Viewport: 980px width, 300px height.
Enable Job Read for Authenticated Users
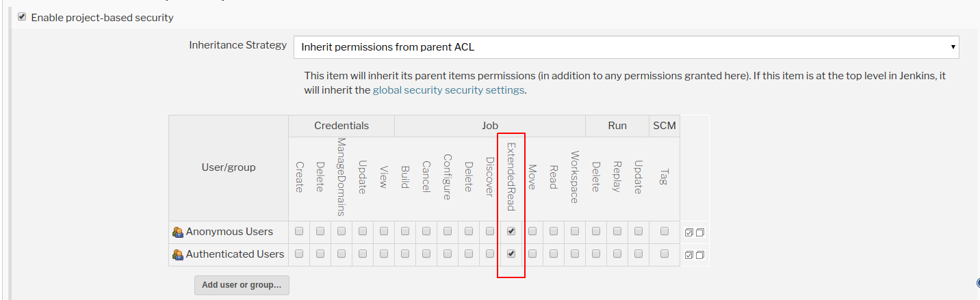pyautogui.click(x=554, y=254)
